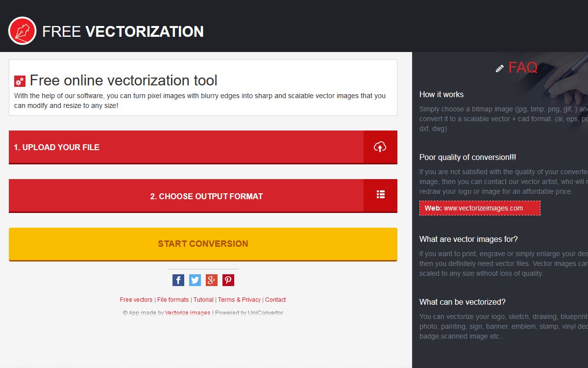This screenshot has width=588, height=368.
Task: Click the cloud upload icon
Action: click(380, 147)
